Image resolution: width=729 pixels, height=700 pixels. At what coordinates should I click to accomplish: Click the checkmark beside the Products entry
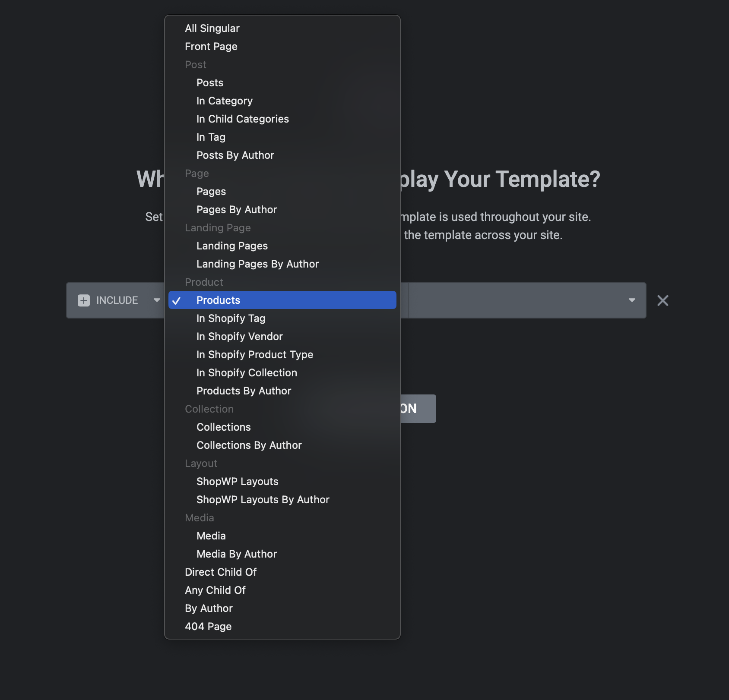(x=176, y=300)
